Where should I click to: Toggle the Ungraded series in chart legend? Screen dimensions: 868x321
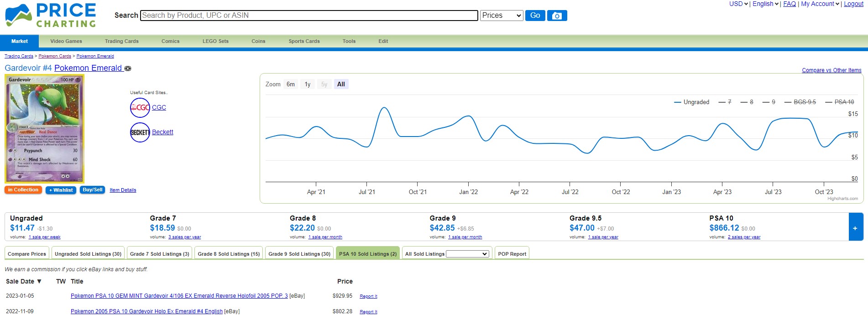691,102
